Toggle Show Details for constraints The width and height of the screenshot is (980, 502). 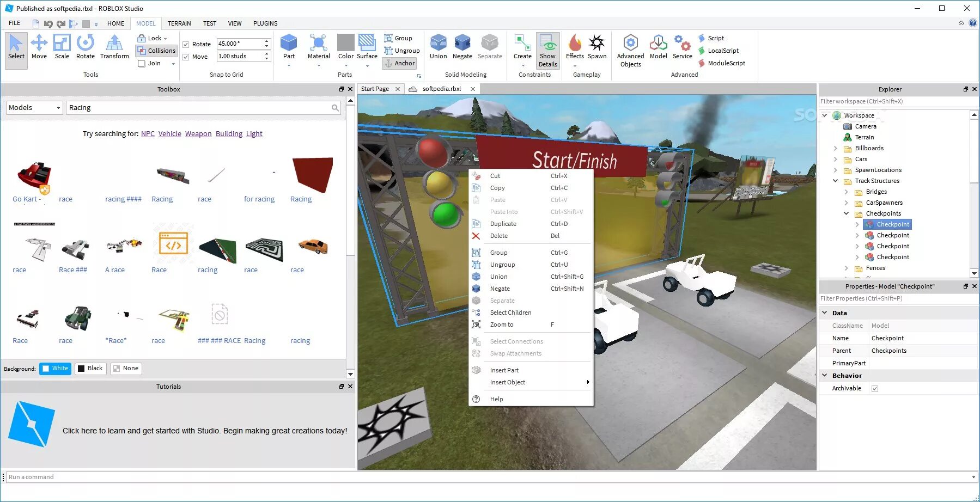547,51
